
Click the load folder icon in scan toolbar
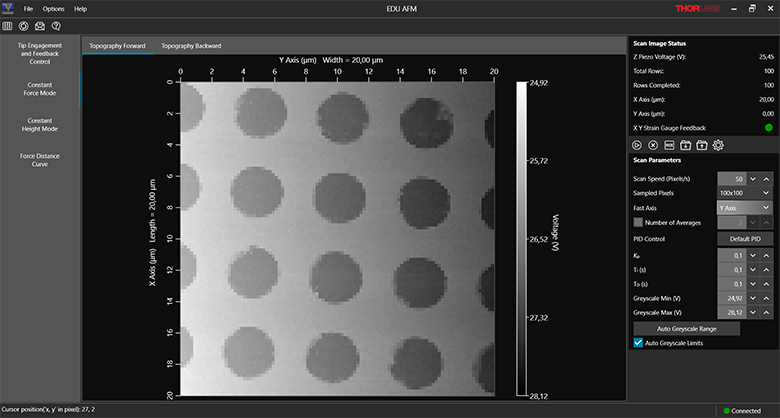[x=685, y=145]
